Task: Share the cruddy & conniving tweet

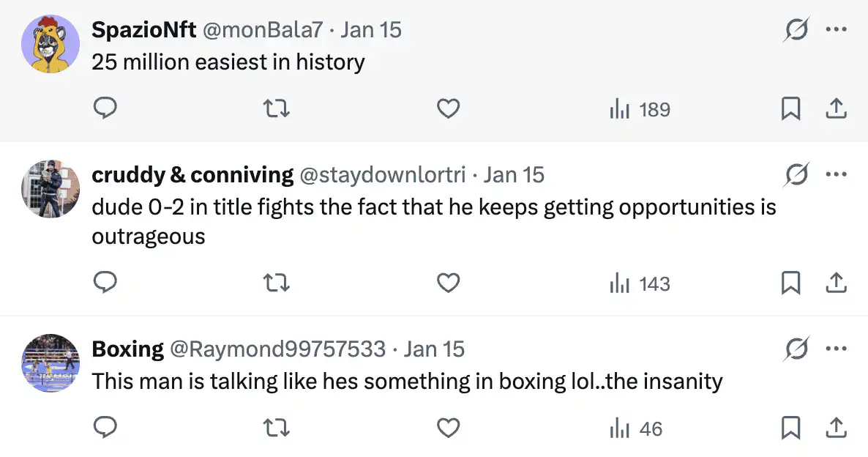Action: coord(836,283)
